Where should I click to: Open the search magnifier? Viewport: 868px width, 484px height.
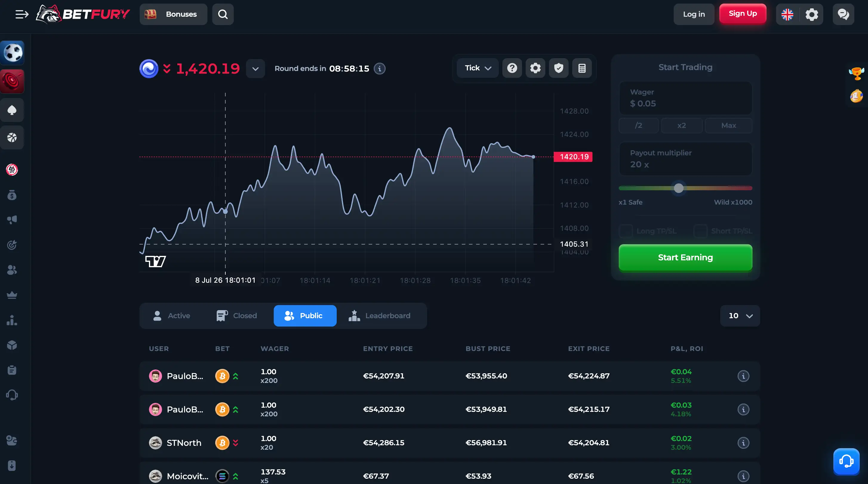223,14
